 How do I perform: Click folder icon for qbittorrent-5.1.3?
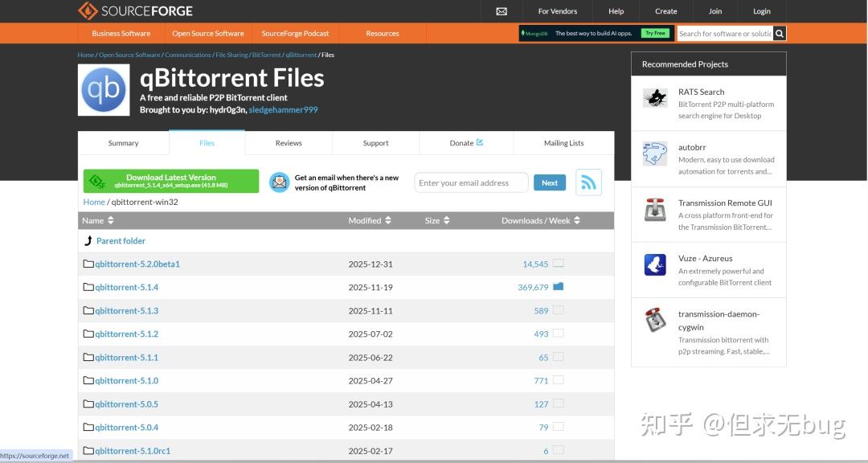pyautogui.click(x=88, y=310)
